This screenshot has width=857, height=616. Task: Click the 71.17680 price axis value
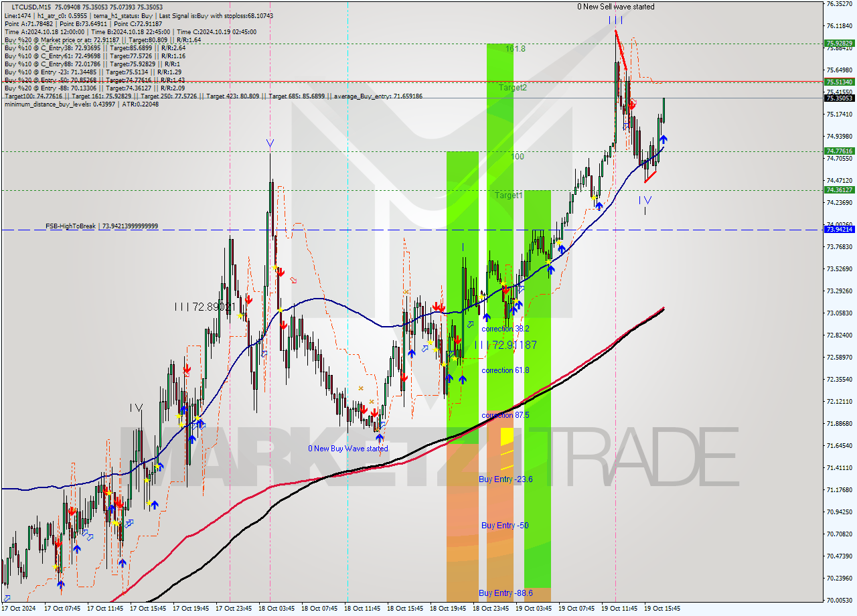pyautogui.click(x=840, y=489)
